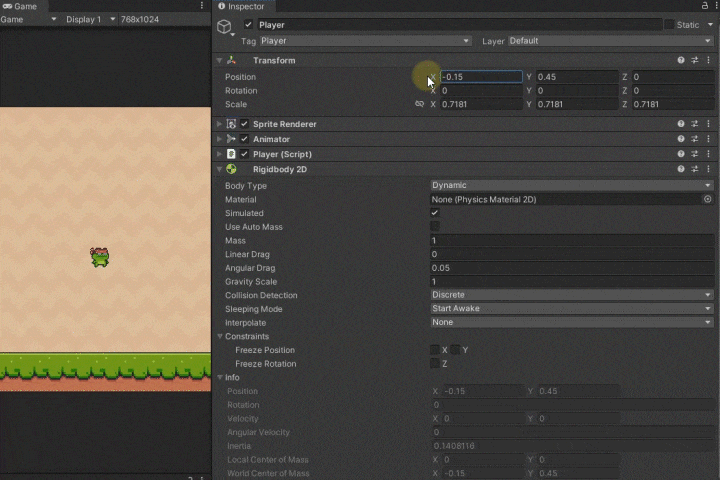Open Sleeping Mode dropdown
The height and width of the screenshot is (480, 720).
[x=572, y=308]
